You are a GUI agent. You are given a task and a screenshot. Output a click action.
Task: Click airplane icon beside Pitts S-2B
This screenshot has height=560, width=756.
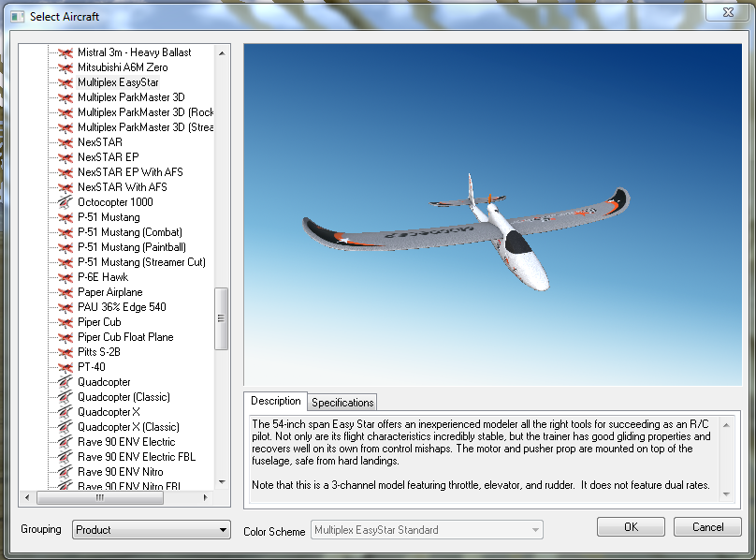tap(65, 352)
